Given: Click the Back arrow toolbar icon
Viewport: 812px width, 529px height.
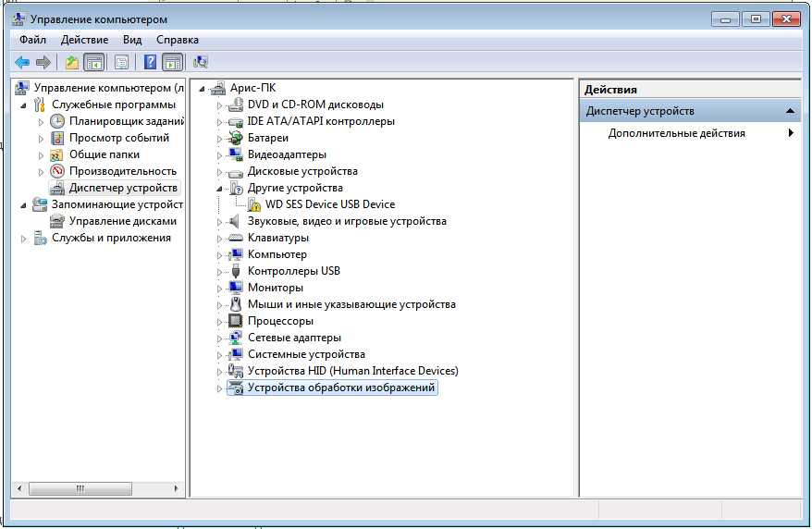Looking at the screenshot, I should pyautogui.click(x=22, y=63).
